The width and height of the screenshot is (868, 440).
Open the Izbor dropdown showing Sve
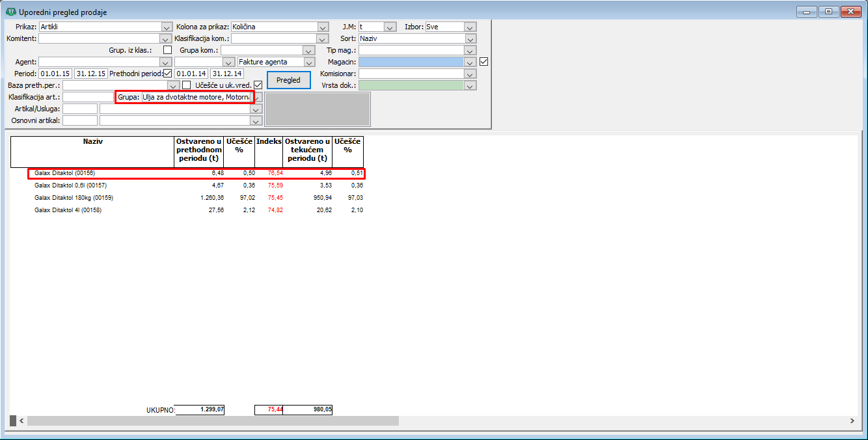click(x=470, y=27)
